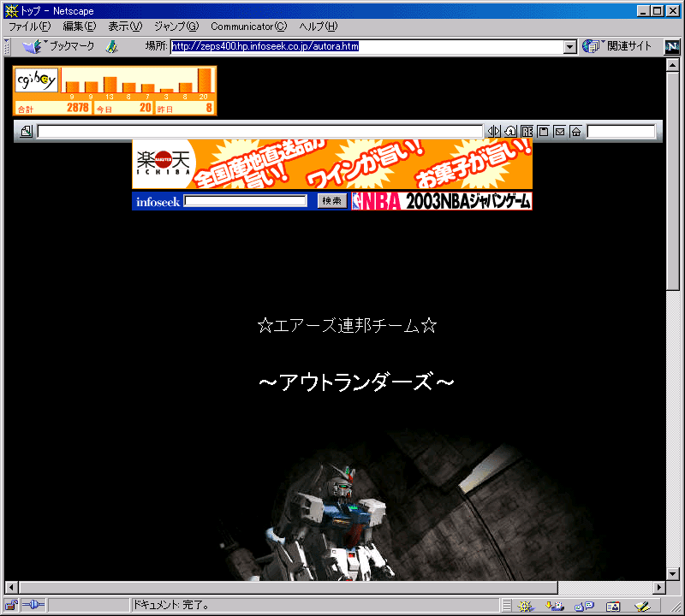This screenshot has height=616, width=685.
Task: Open Address Book icon in the component bar
Action: [613, 606]
